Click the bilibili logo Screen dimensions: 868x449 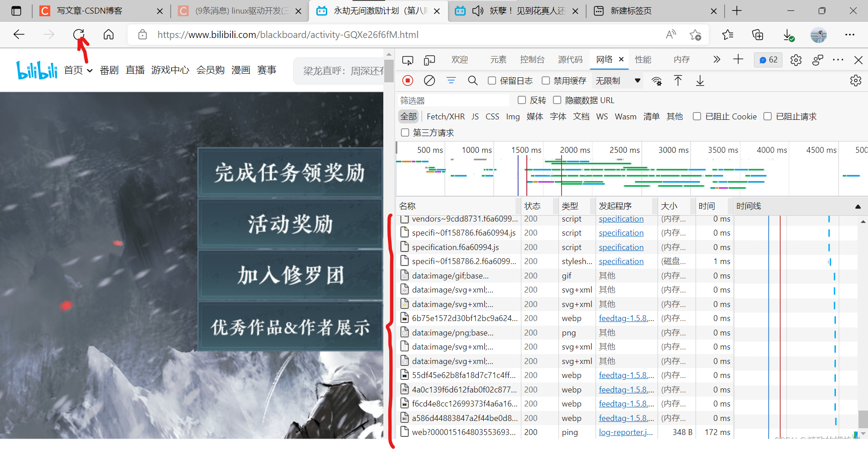[x=37, y=70]
